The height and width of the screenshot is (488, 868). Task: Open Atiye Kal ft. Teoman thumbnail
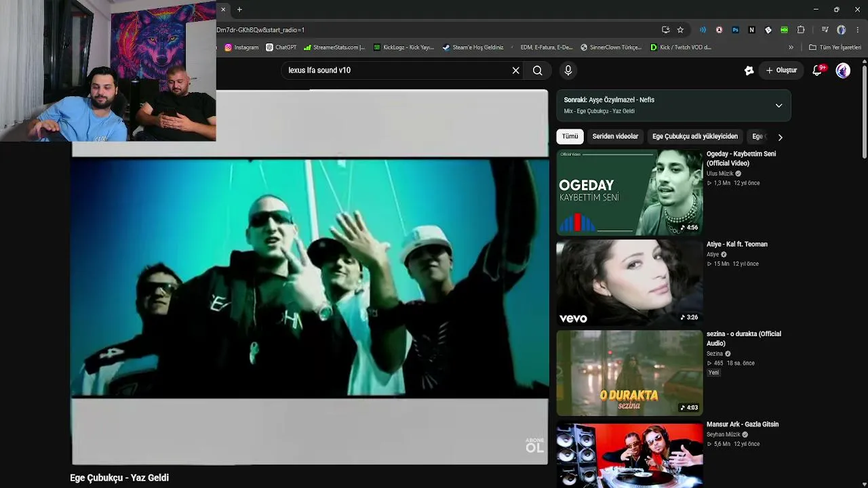(629, 283)
